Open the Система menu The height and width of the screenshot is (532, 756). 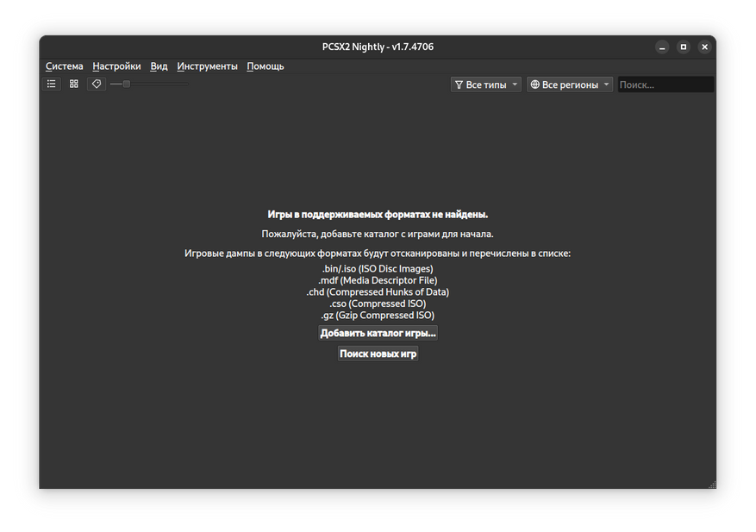tap(64, 66)
